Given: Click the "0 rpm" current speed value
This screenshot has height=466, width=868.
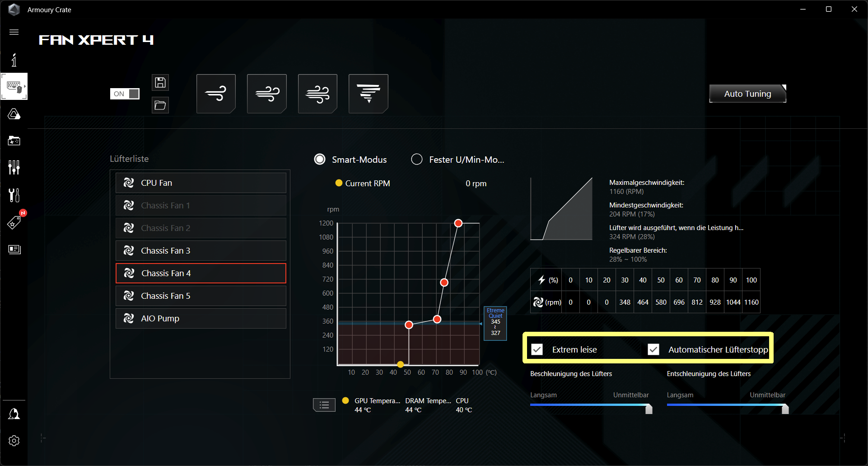Looking at the screenshot, I should (476, 184).
